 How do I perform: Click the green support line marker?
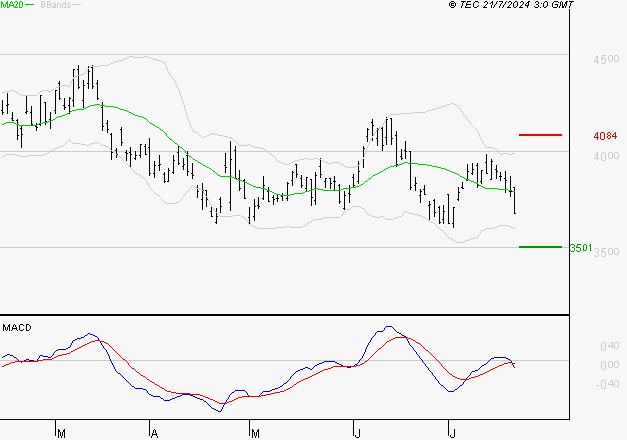[x=540, y=247]
